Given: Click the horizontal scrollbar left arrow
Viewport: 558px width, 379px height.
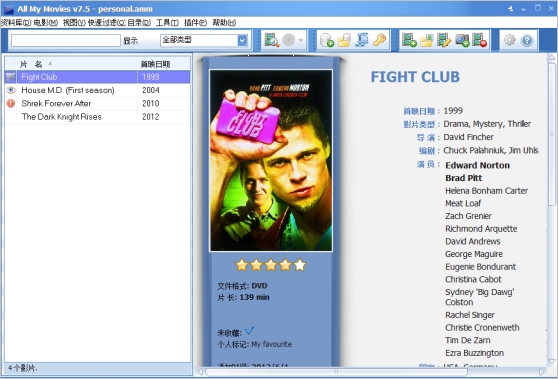Looking at the screenshot, I should pos(200,372).
